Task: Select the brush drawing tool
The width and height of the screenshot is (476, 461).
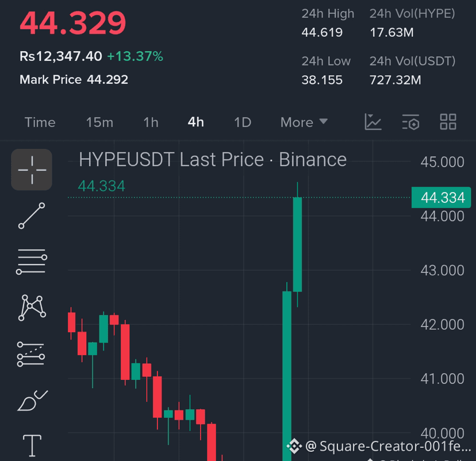Action: (x=32, y=401)
